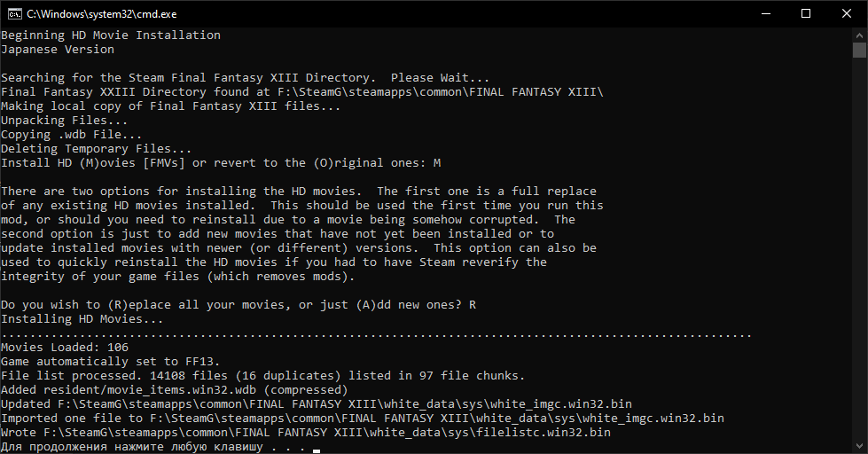Minimize the command prompt window

tap(764, 13)
